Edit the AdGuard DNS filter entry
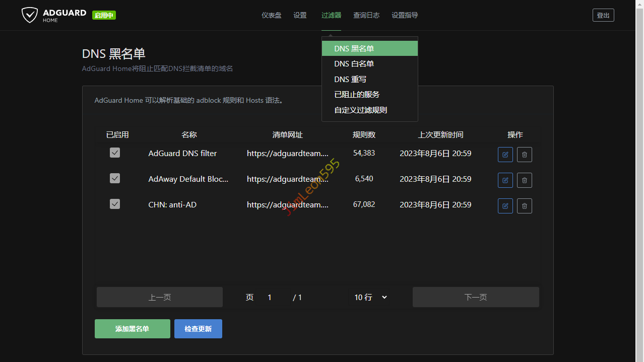Screen dimensions: 644x362 point(505,155)
